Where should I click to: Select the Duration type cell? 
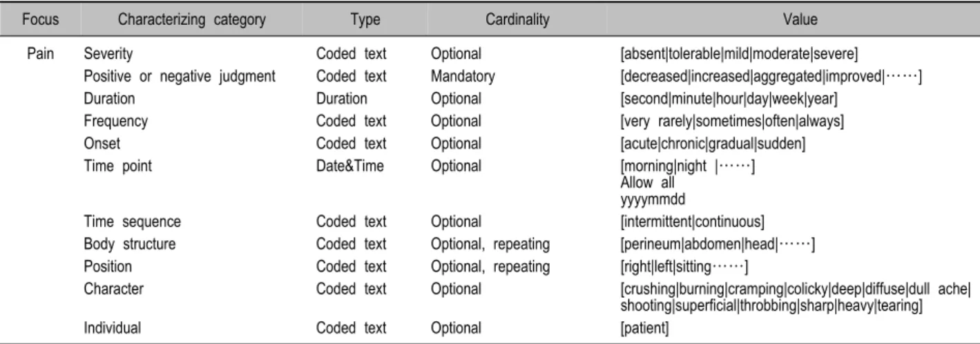click(341, 98)
